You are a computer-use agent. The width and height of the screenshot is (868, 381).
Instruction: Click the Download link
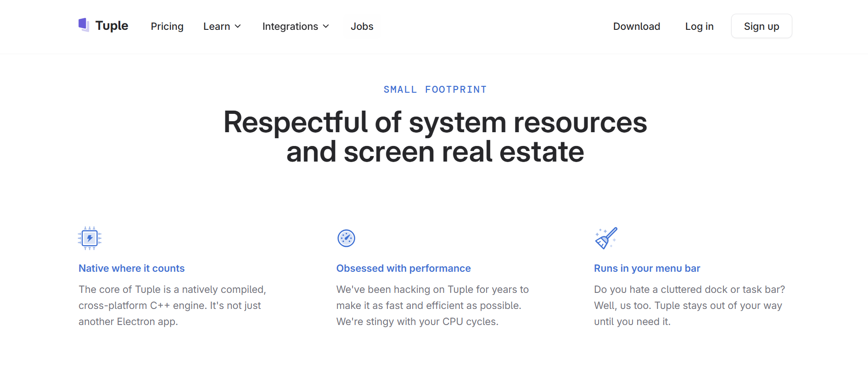[636, 27]
